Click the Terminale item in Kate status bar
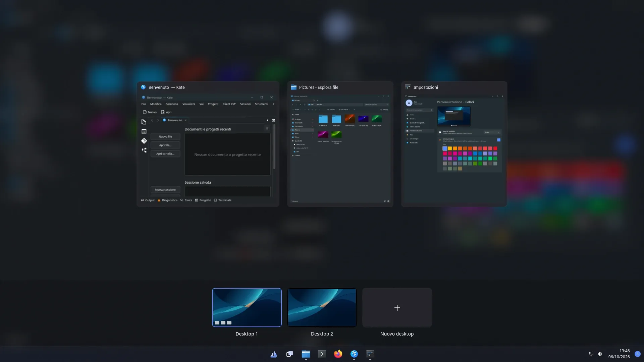This screenshot has height=362, width=644. [x=223, y=200]
